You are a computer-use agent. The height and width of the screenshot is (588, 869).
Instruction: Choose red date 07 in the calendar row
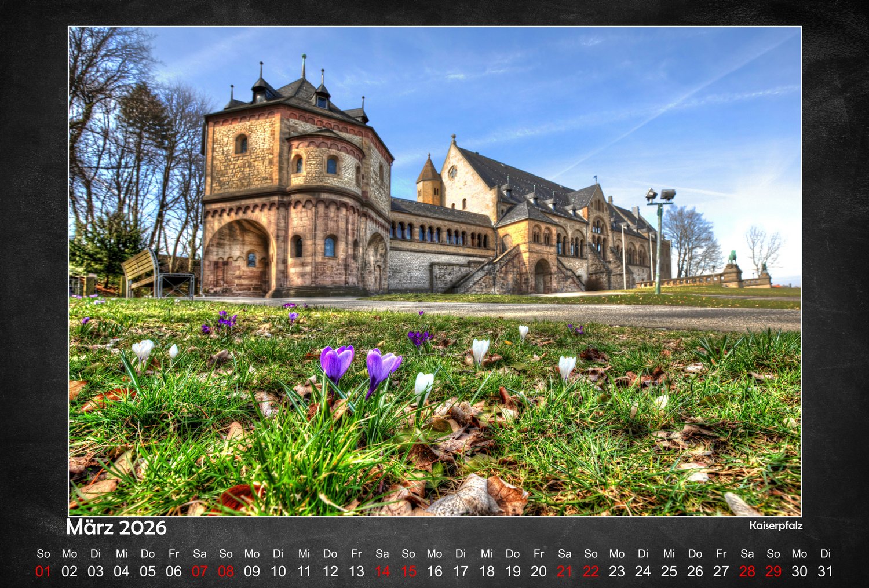[200, 571]
